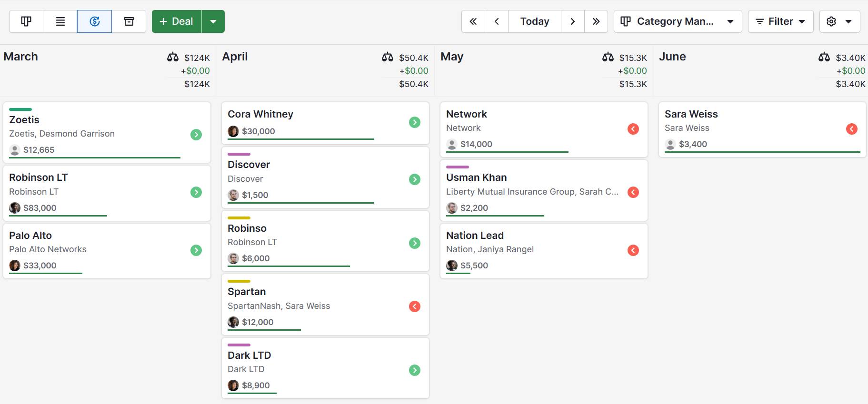Click 'Zoetis, Desmond Garrison' contact text
This screenshot has height=404, width=868.
click(x=62, y=134)
